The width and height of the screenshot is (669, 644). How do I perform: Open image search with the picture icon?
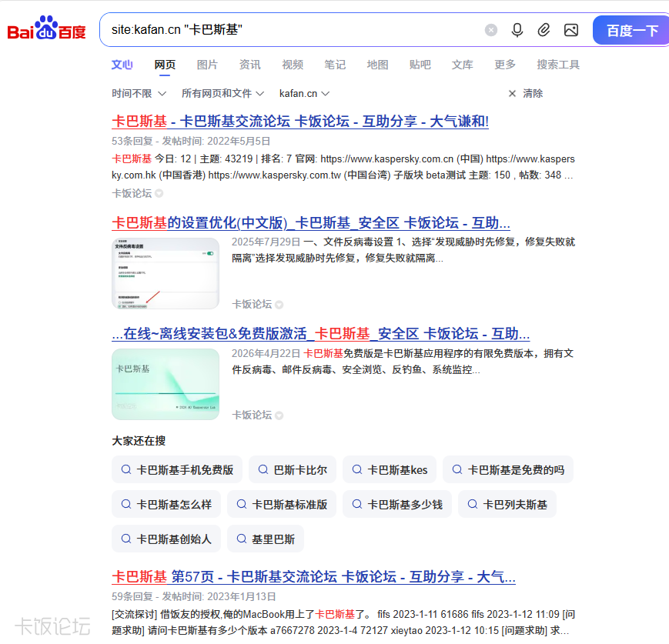(571, 30)
